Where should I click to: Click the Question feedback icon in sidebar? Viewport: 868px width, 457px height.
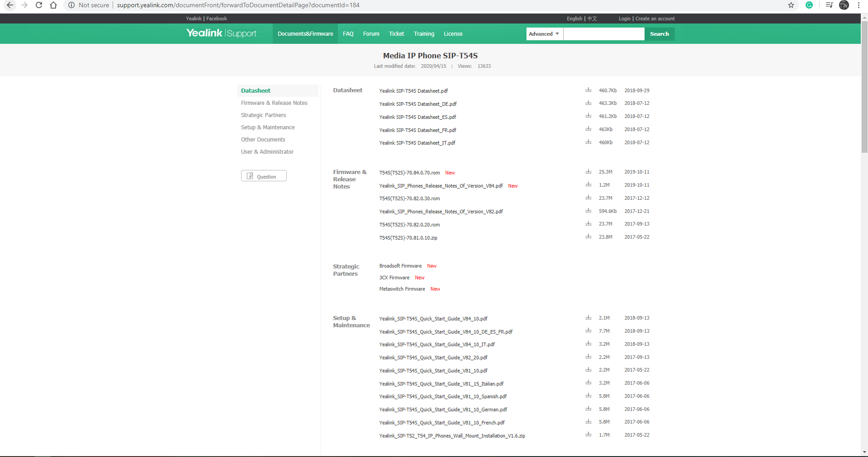(250, 176)
